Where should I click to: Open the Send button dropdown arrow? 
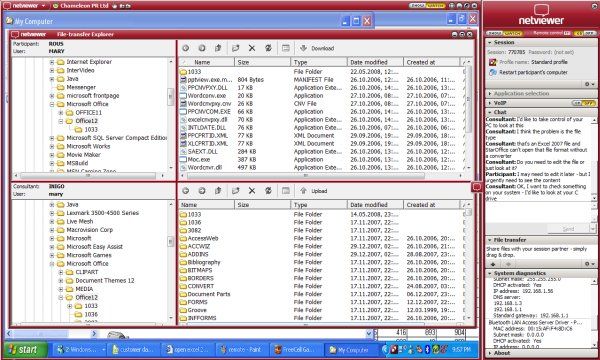tap(593, 229)
